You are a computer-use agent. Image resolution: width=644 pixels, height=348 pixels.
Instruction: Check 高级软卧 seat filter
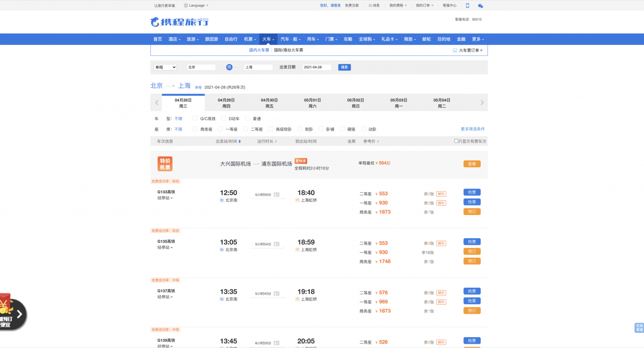tap(271, 129)
